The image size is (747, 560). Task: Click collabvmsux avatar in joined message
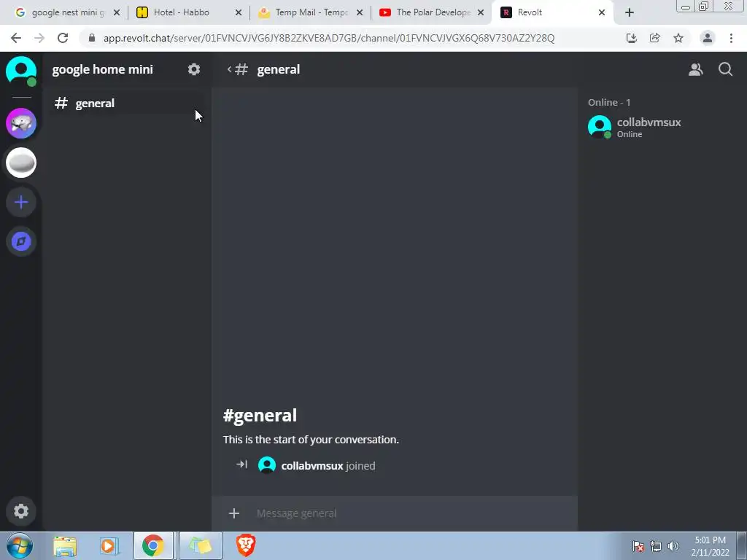[267, 464]
